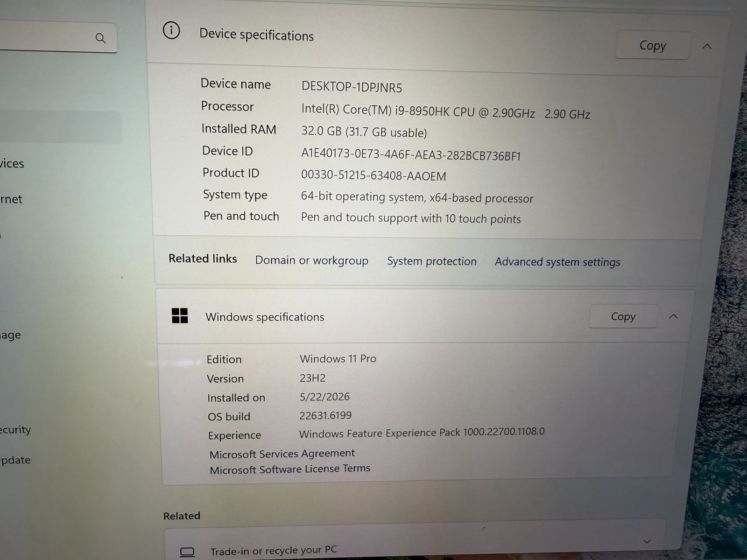Image resolution: width=747 pixels, height=560 pixels.
Task: Click the System type label
Action: point(235,195)
